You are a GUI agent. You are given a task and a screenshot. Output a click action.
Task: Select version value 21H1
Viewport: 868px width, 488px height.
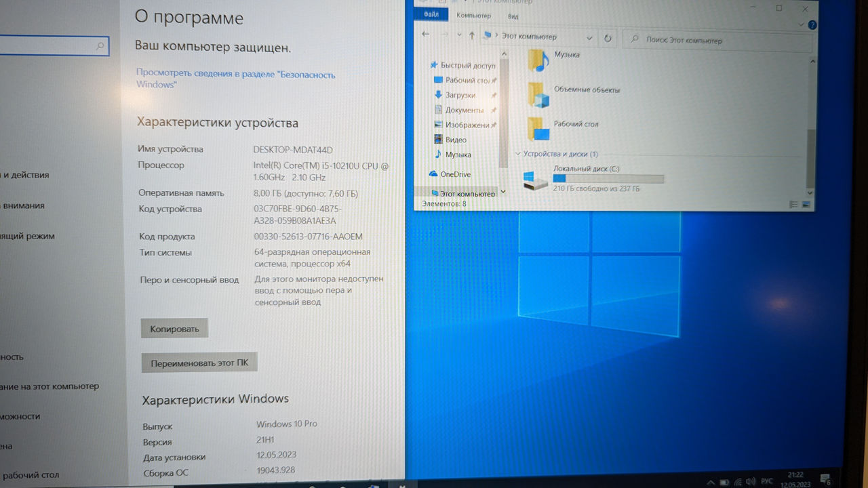coord(267,440)
